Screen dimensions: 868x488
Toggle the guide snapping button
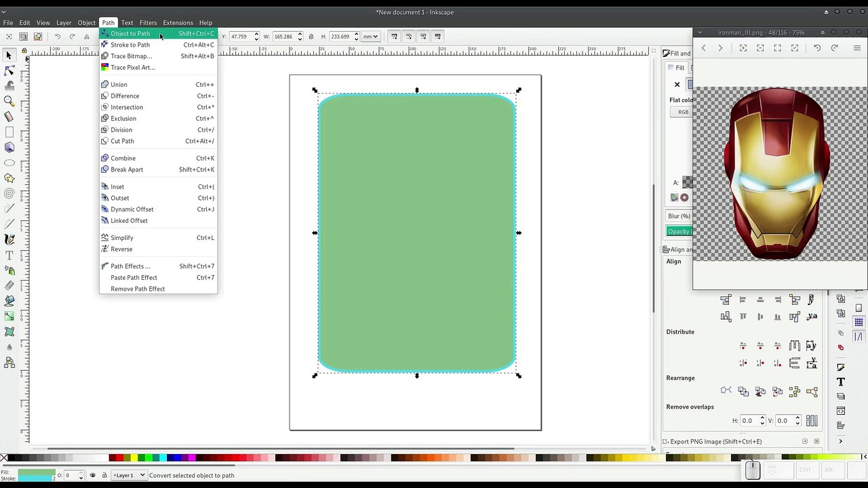[x=859, y=337]
